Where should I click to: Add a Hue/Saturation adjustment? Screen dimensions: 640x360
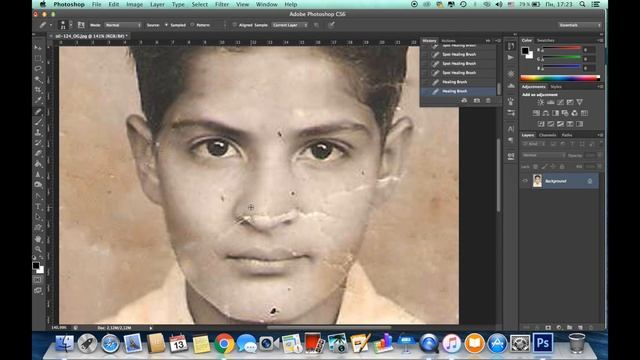tap(536, 113)
